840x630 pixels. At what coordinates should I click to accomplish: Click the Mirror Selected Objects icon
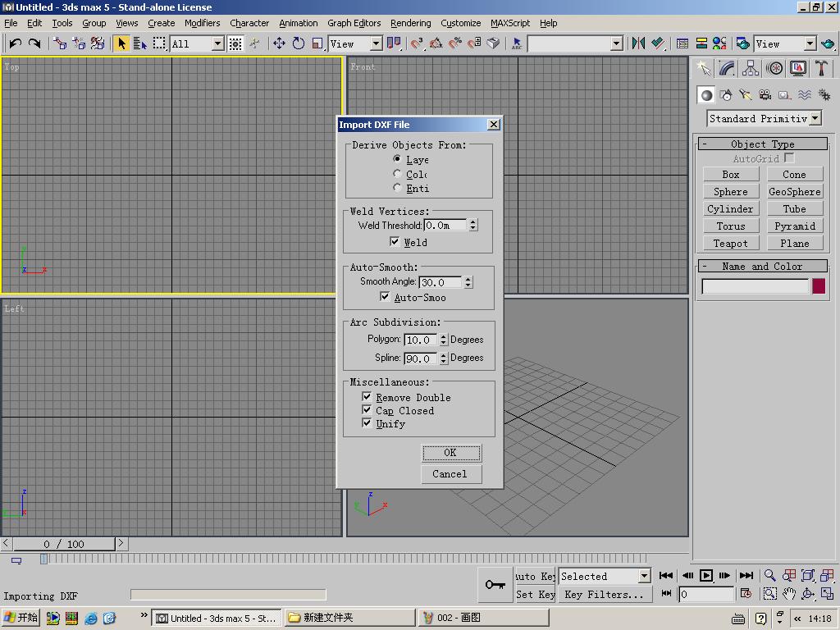click(638, 43)
